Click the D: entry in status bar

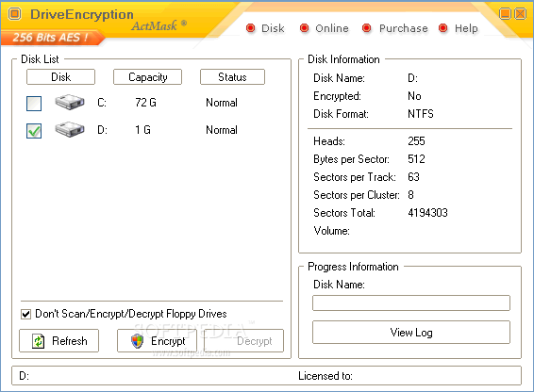(25, 376)
